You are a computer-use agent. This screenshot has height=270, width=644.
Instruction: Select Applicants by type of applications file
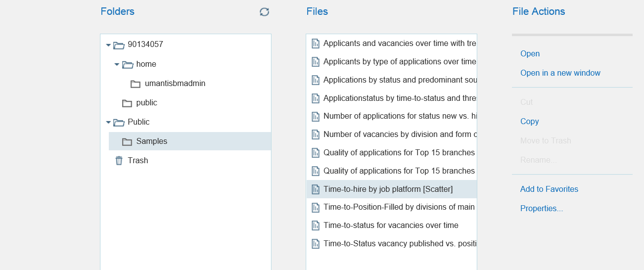pos(399,62)
